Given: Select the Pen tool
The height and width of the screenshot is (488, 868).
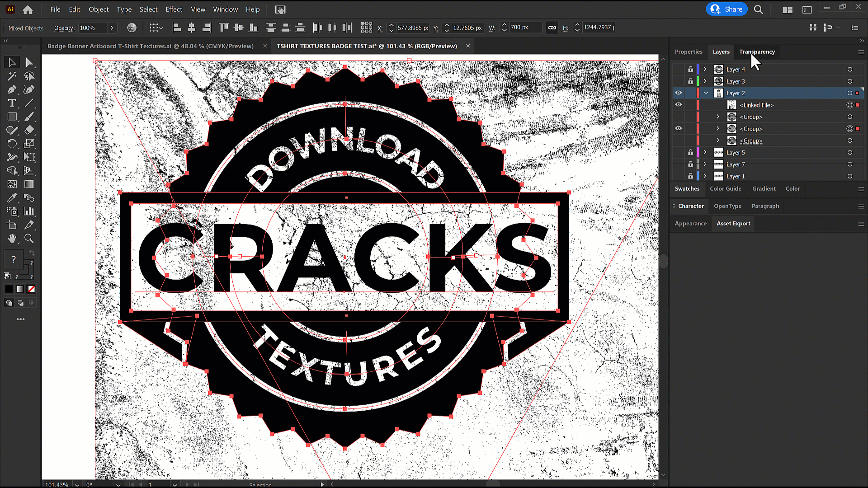Looking at the screenshot, I should [12, 89].
